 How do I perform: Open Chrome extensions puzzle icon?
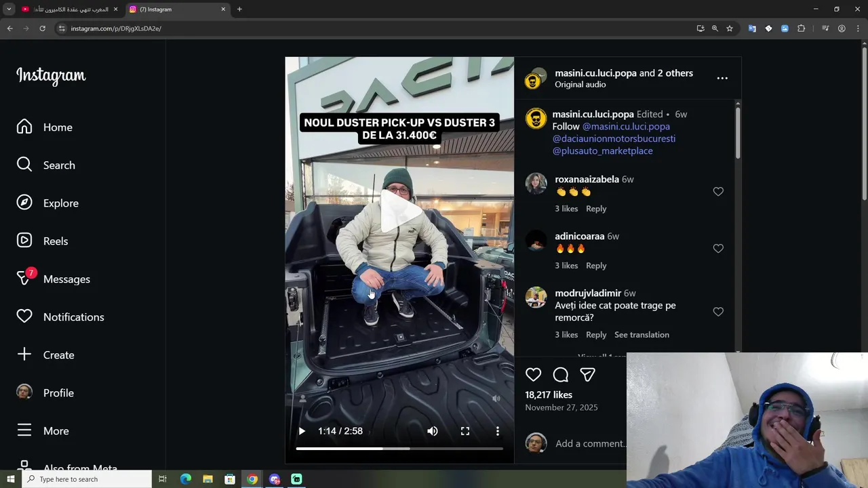(802, 28)
